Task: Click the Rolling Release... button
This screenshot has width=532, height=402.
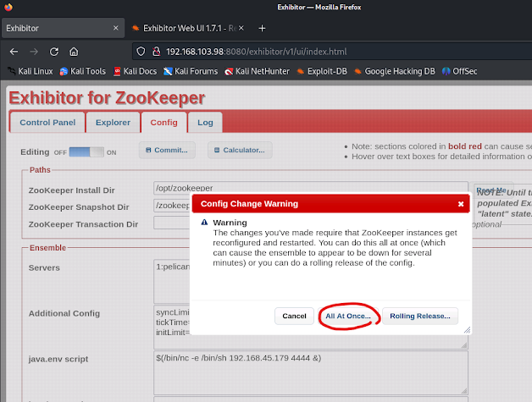Action: point(420,316)
